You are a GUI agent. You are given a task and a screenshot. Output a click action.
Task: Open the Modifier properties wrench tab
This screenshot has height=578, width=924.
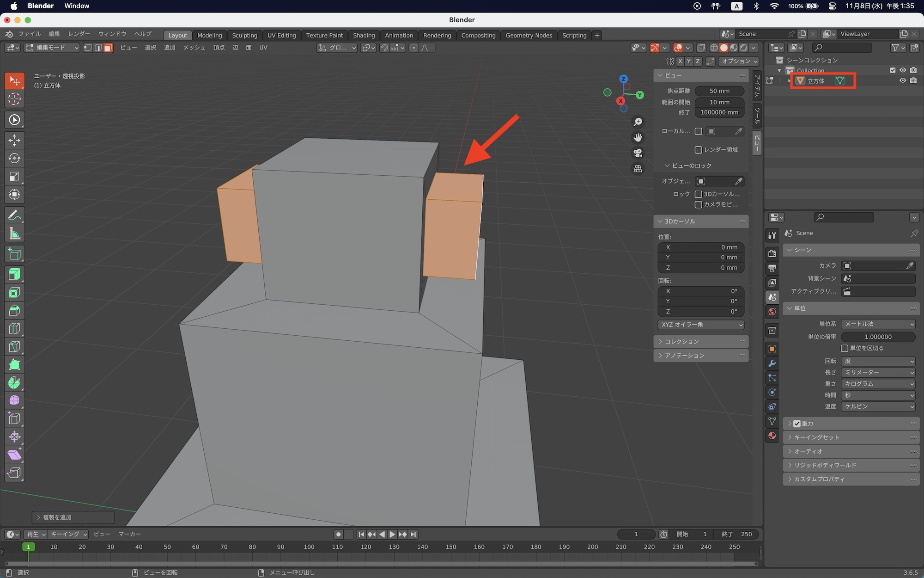point(772,363)
